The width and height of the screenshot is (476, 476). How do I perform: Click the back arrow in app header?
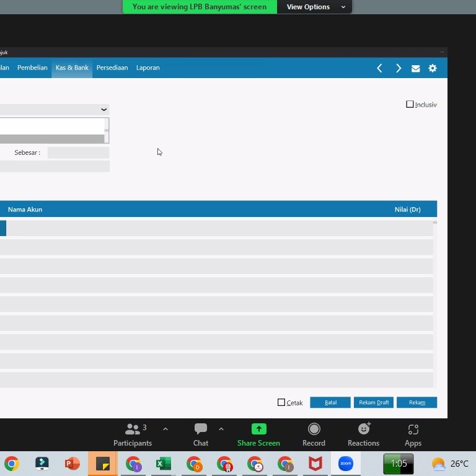tap(379, 68)
